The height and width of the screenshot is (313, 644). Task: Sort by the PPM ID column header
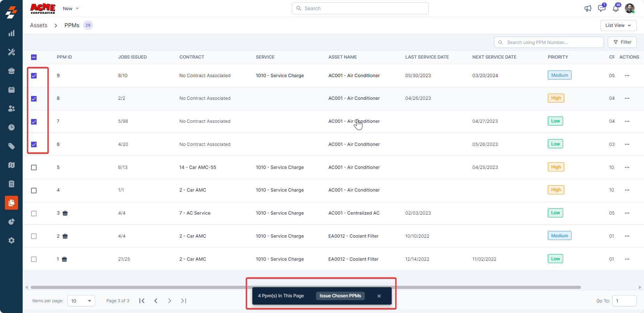click(64, 57)
